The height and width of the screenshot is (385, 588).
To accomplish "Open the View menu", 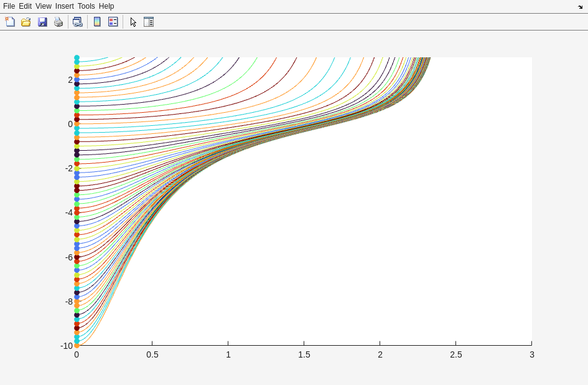I will (x=44, y=6).
